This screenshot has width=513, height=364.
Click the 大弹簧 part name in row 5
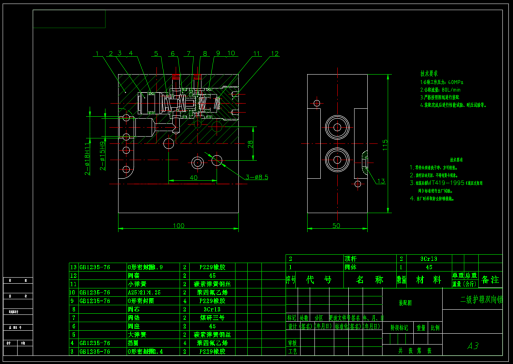pyautogui.click(x=136, y=334)
